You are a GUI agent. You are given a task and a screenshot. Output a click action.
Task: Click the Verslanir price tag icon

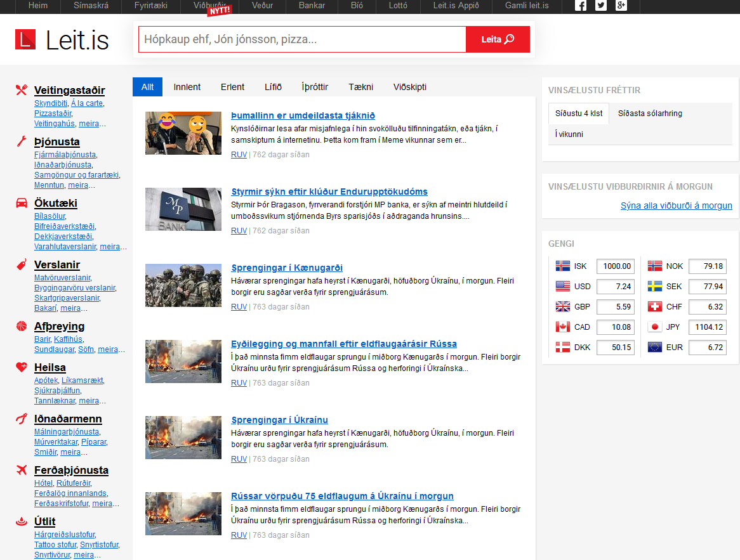click(x=22, y=264)
